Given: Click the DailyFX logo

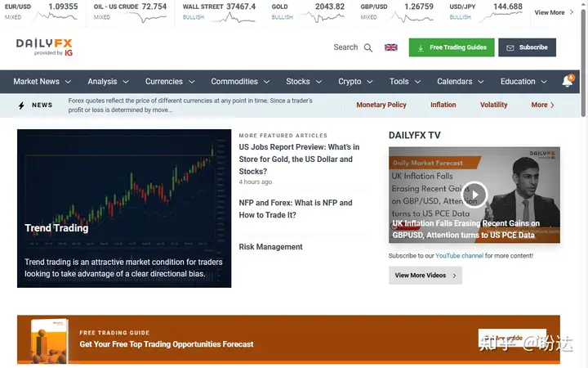Looking at the screenshot, I should click(44, 47).
